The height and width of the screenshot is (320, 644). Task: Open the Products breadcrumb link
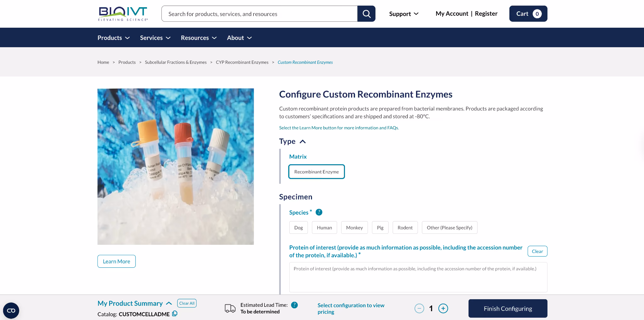tap(127, 62)
